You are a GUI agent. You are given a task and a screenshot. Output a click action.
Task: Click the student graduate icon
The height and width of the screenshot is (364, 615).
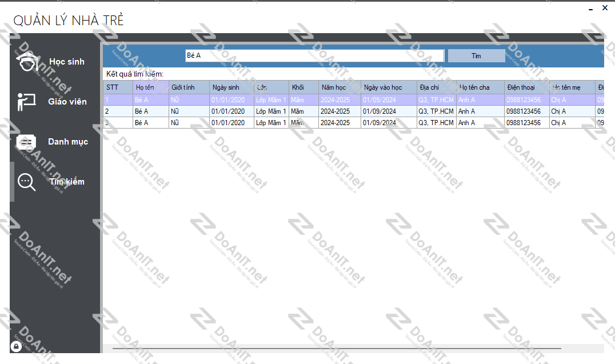click(x=27, y=62)
